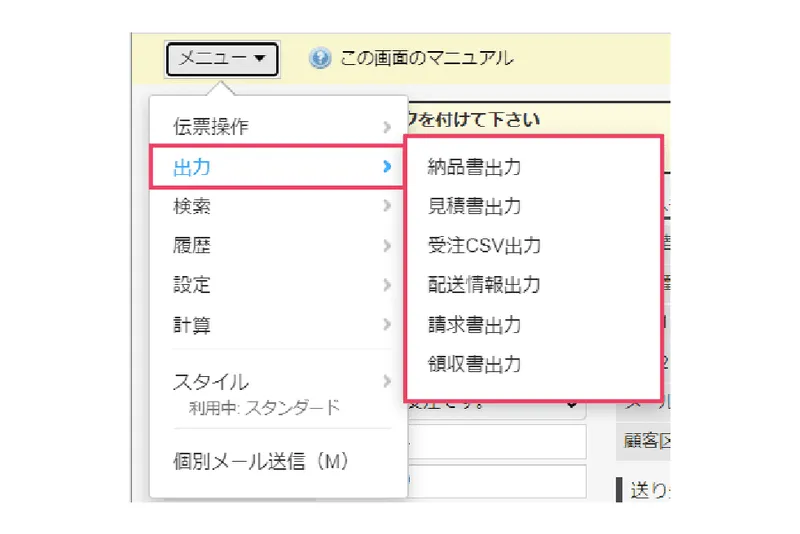The width and height of the screenshot is (800, 534).
Task: Choose 配送情報出力 from submenu
Action: coord(484,285)
